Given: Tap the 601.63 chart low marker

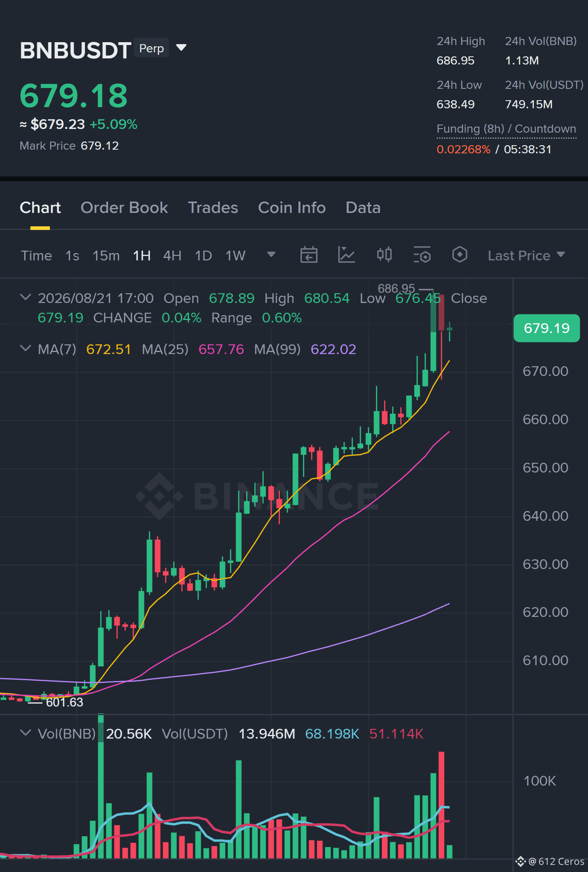Looking at the screenshot, I should coord(64,702).
